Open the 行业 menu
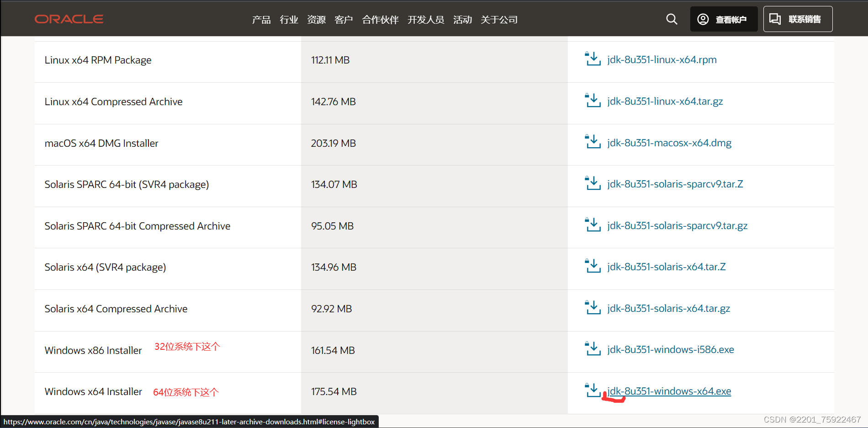This screenshot has width=868, height=428. [289, 20]
